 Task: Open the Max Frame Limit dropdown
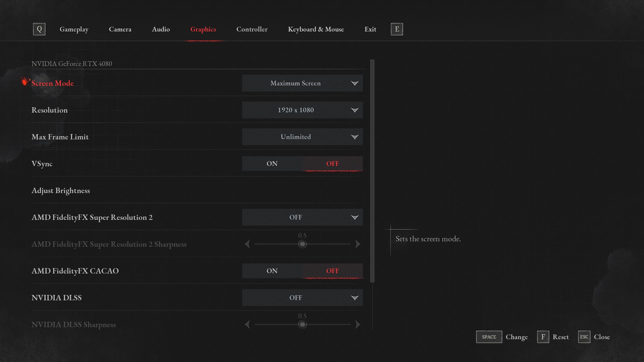(x=302, y=137)
